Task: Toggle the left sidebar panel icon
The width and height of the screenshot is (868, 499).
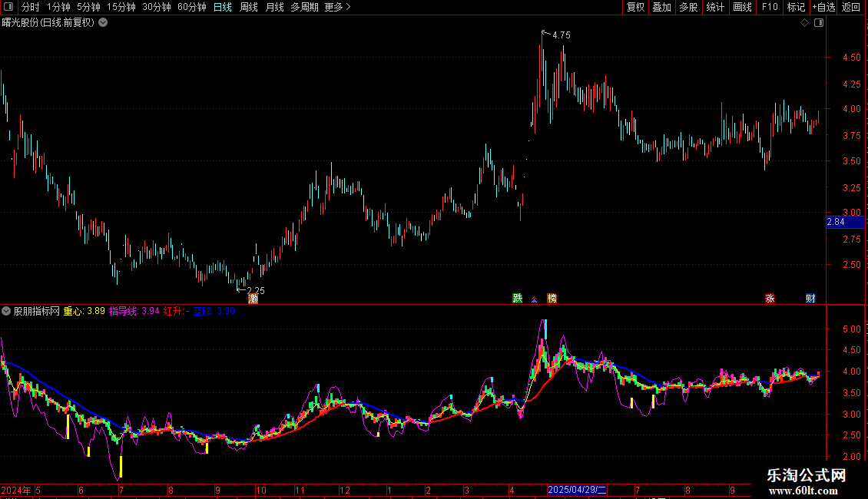Action: click(x=8, y=7)
